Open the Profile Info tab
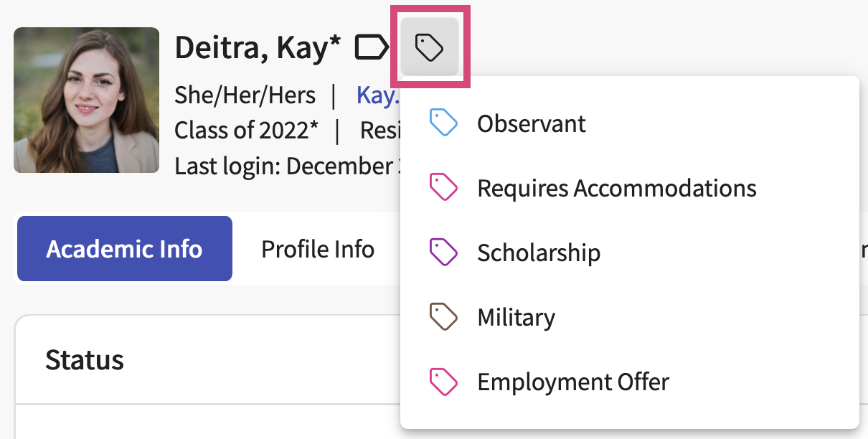Viewport: 868px width, 439px height. 318,249
